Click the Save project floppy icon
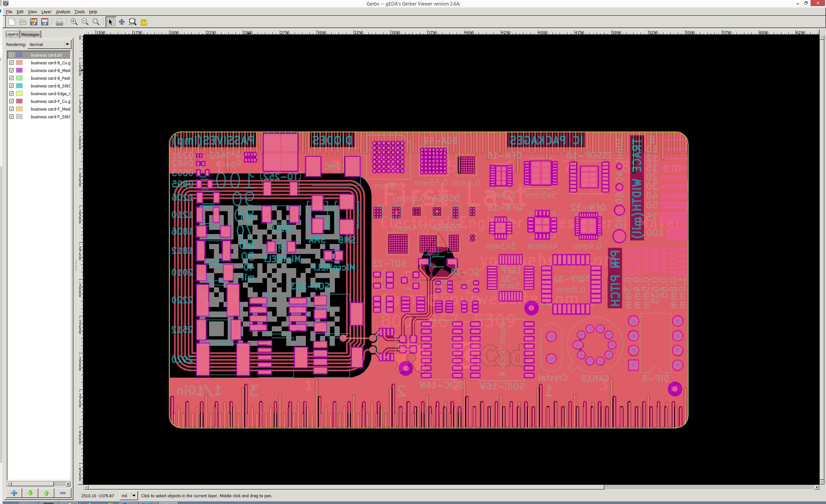Image resolution: width=826 pixels, height=504 pixels. [x=45, y=22]
